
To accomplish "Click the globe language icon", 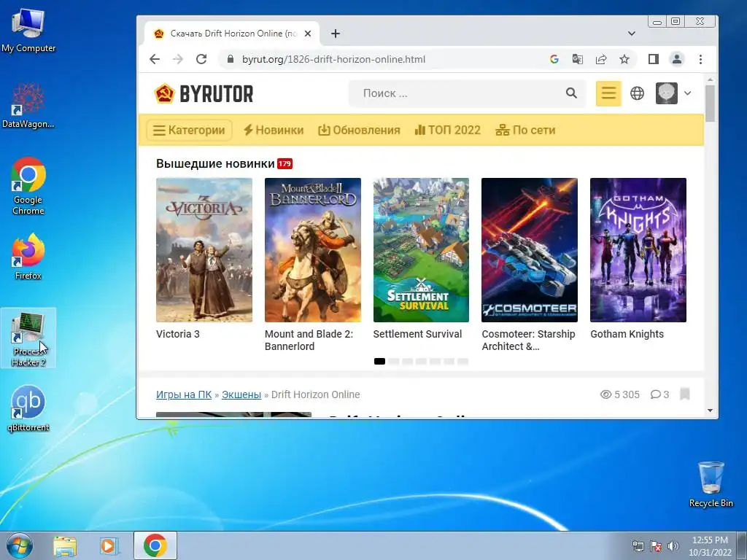I will pos(637,93).
